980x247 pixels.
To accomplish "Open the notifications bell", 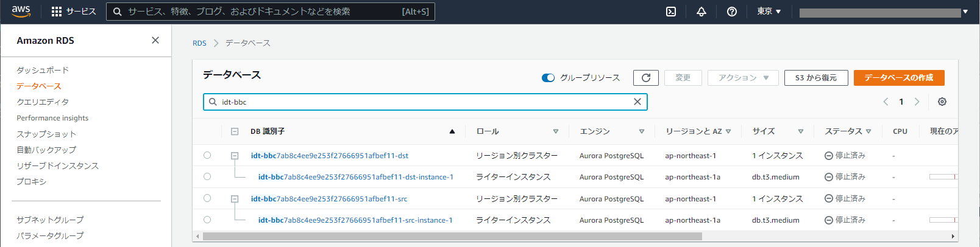I will point(701,12).
